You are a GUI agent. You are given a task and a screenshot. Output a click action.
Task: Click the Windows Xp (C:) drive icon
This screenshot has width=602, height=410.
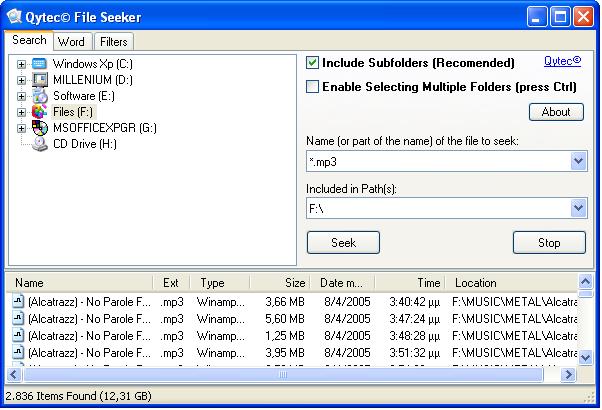[x=39, y=64]
